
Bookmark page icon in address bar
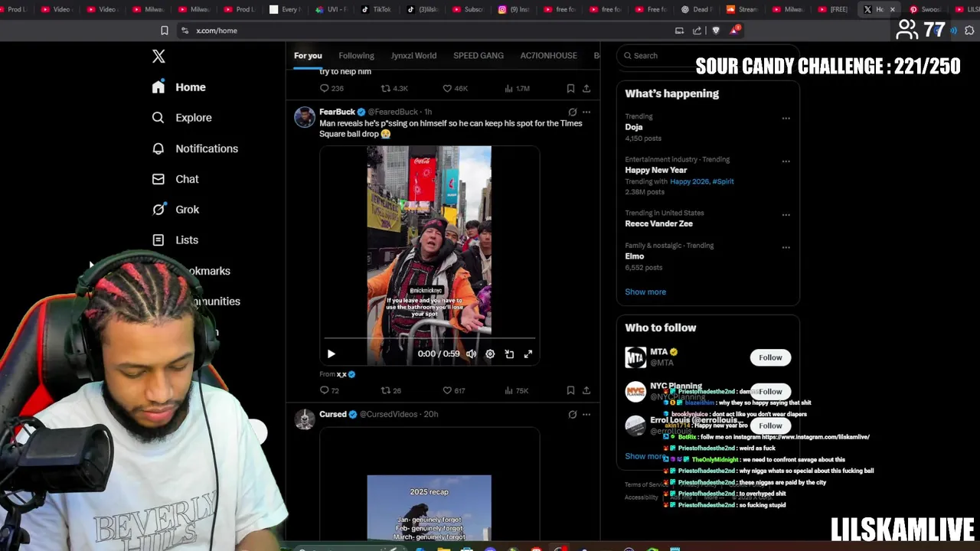coord(164,31)
